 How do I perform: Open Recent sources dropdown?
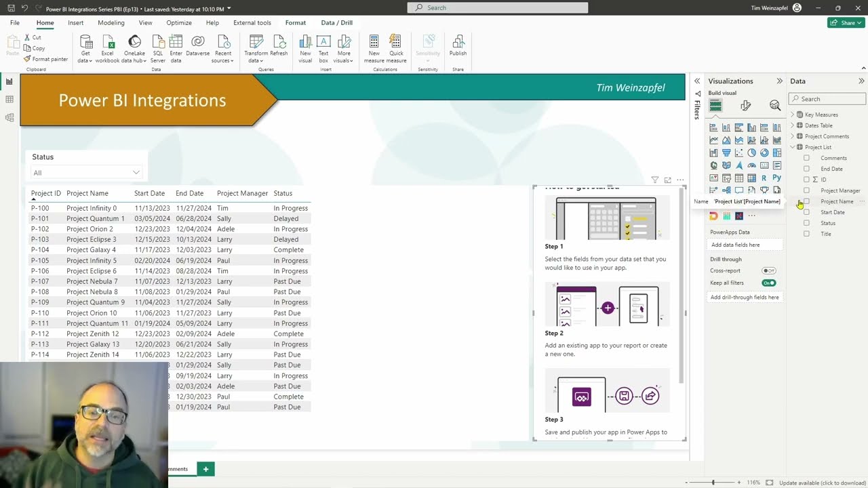coord(223,48)
